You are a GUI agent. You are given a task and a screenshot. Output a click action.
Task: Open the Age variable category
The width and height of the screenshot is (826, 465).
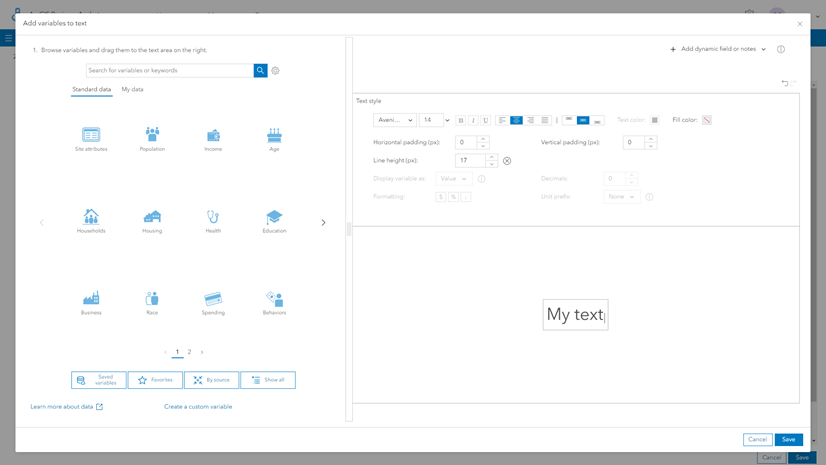(274, 139)
